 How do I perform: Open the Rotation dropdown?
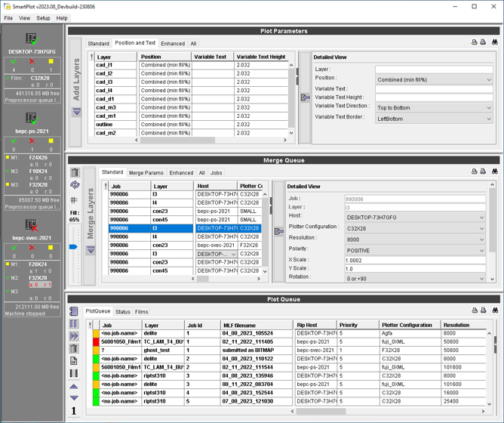pos(415,279)
